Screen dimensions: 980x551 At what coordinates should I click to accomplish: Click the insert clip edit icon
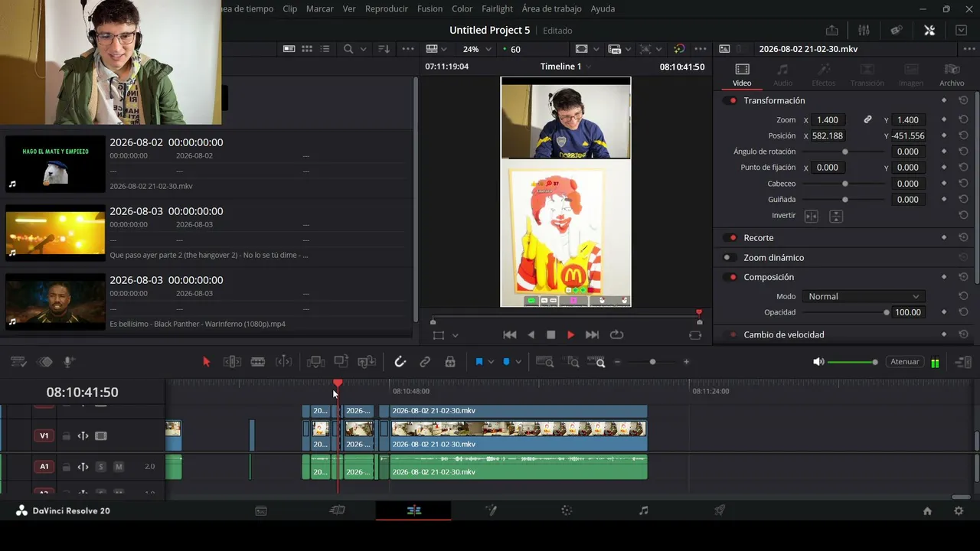pyautogui.click(x=315, y=362)
